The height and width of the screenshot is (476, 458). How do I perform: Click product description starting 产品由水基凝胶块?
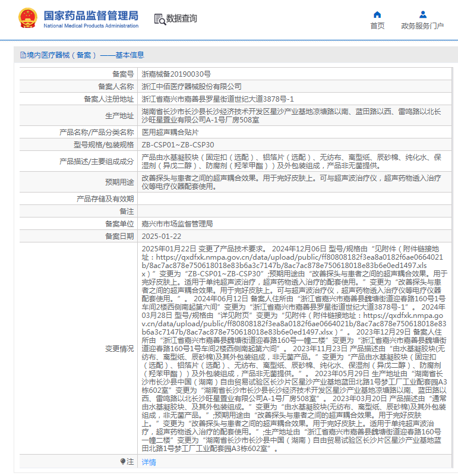point(291,162)
